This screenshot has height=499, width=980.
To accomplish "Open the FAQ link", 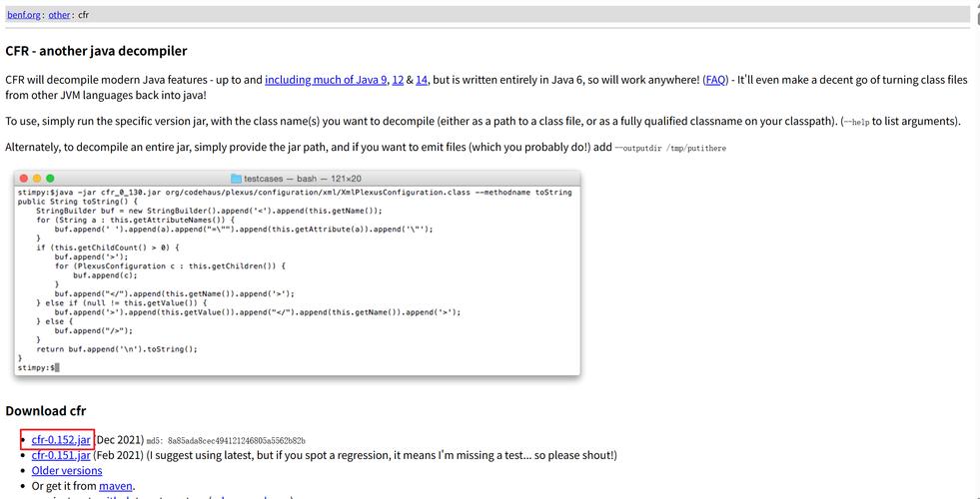I will [x=715, y=80].
